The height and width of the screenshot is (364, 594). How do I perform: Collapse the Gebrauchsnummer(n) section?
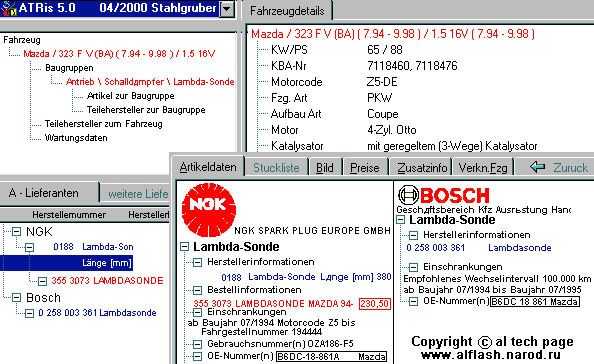pos(197,344)
